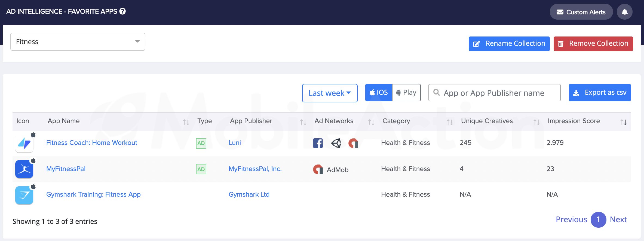Viewport: 644px width, 241px height.
Task: Click the 2.979 impression score value
Action: pos(555,143)
